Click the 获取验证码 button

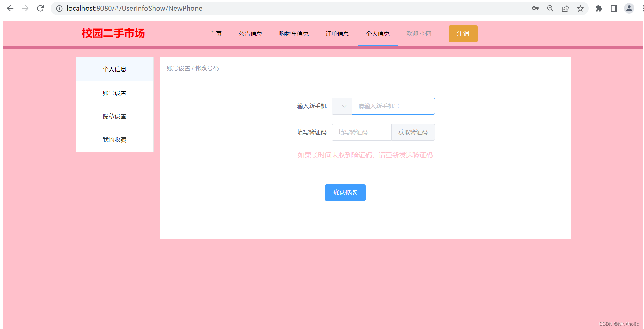tap(413, 132)
